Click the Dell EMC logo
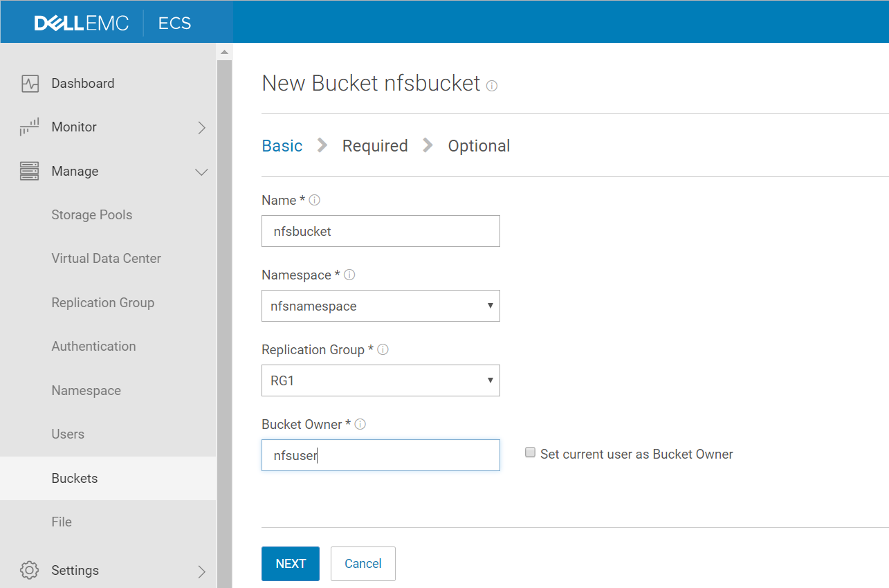The image size is (889, 588). (82, 21)
